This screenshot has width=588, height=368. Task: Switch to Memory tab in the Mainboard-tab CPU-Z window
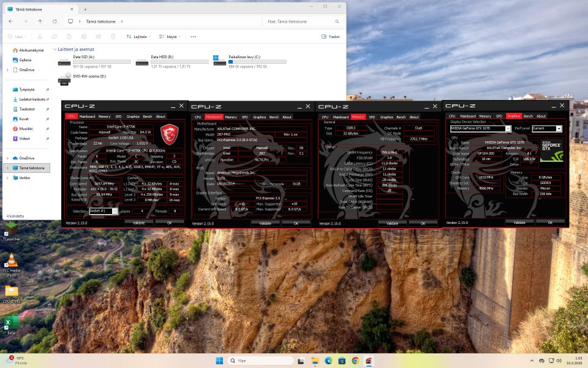point(231,117)
